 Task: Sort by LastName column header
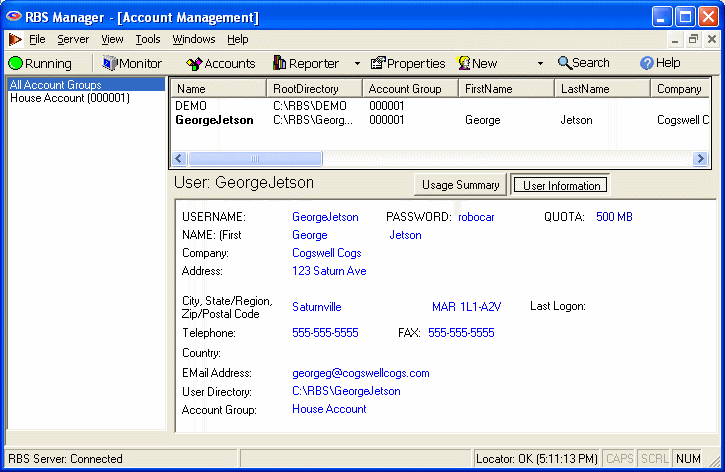click(x=602, y=88)
